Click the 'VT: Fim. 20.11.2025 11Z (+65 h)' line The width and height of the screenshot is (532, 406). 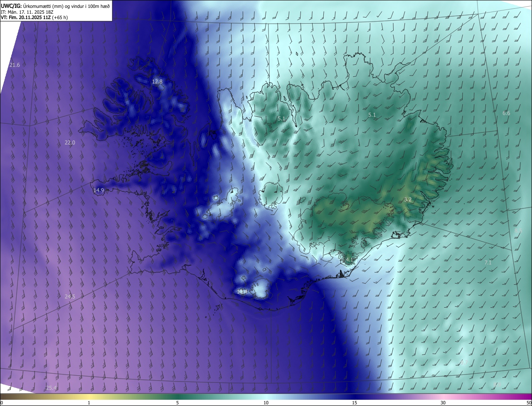pos(34,17)
